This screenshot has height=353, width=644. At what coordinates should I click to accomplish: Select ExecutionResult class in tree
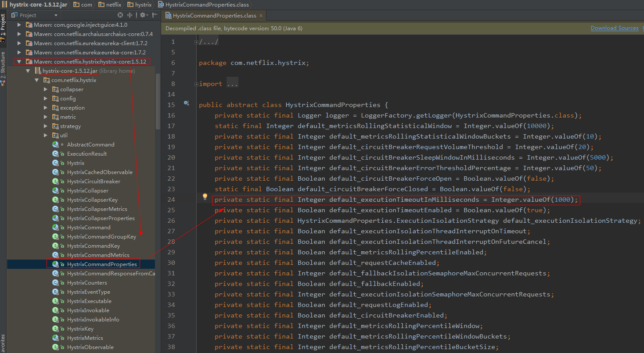pyautogui.click(x=87, y=154)
